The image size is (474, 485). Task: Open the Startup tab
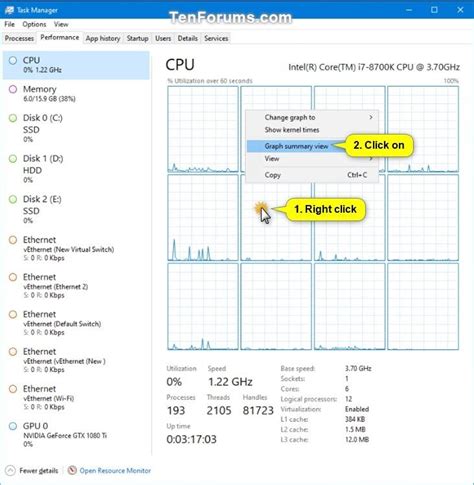click(137, 38)
